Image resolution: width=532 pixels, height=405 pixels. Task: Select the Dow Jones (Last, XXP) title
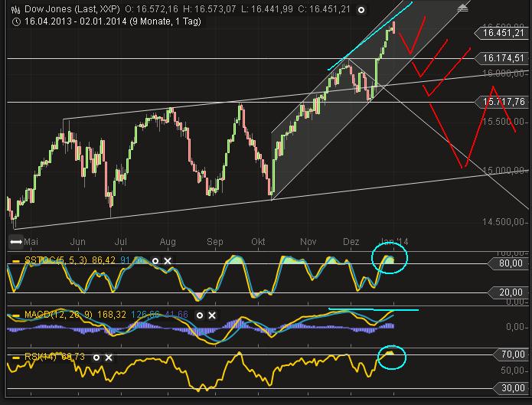click(x=72, y=9)
